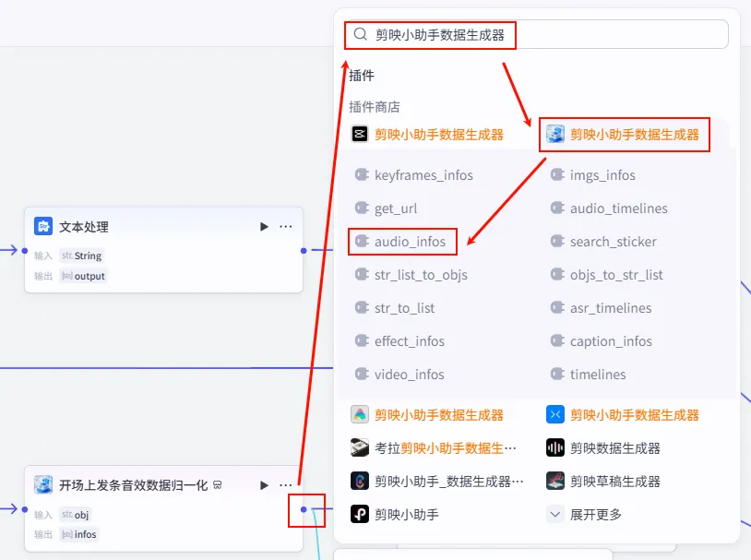Open the triangle-logo 剪映小助手数据生成器 plugin

click(427, 414)
